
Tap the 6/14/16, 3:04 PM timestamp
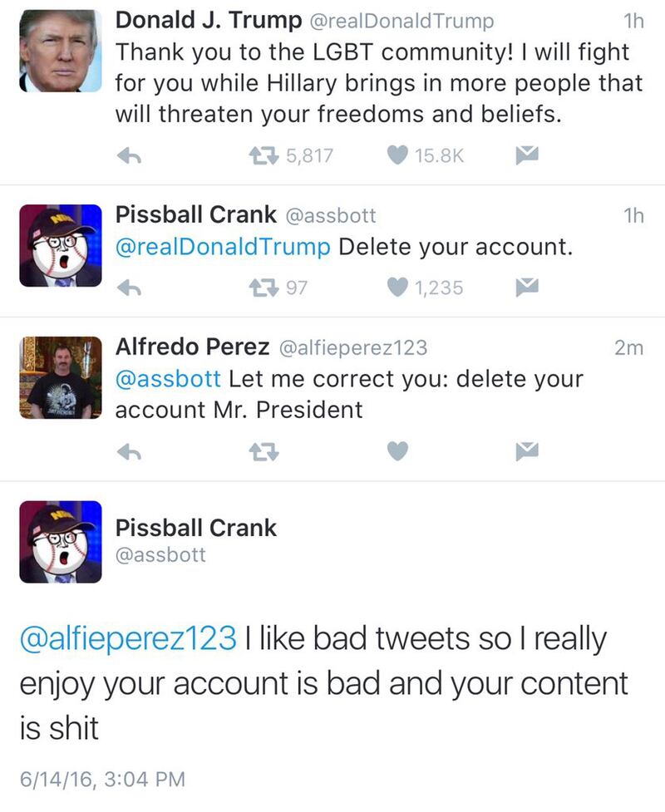click(102, 779)
